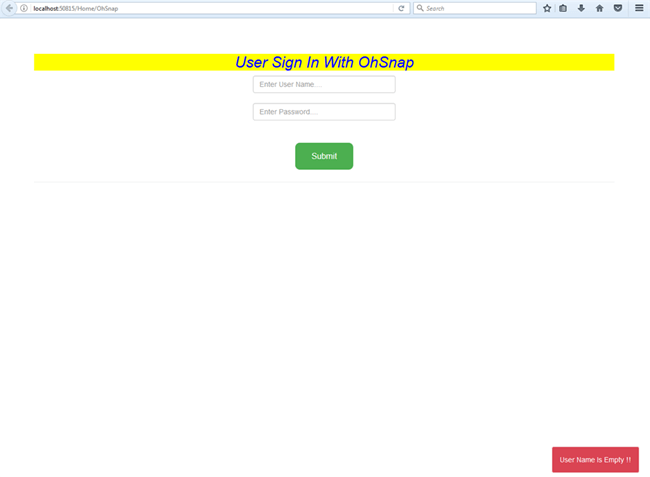
Task: Focus the Enter User Name field
Action: [x=324, y=85]
